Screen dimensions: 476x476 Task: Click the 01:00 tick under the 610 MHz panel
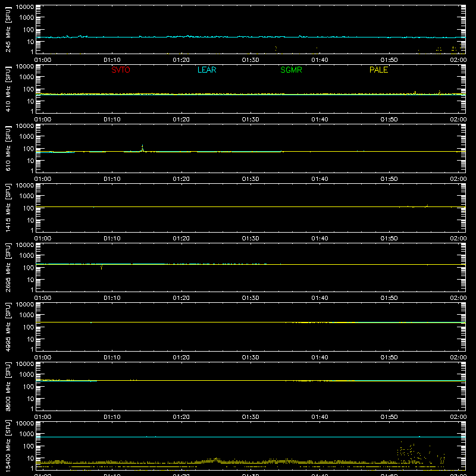click(x=43, y=179)
